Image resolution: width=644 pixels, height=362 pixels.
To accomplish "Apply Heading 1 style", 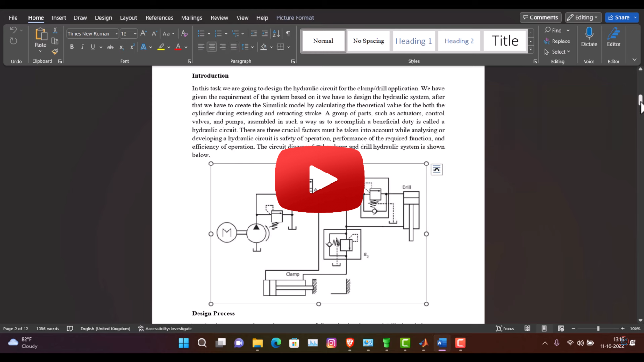I will point(414,41).
